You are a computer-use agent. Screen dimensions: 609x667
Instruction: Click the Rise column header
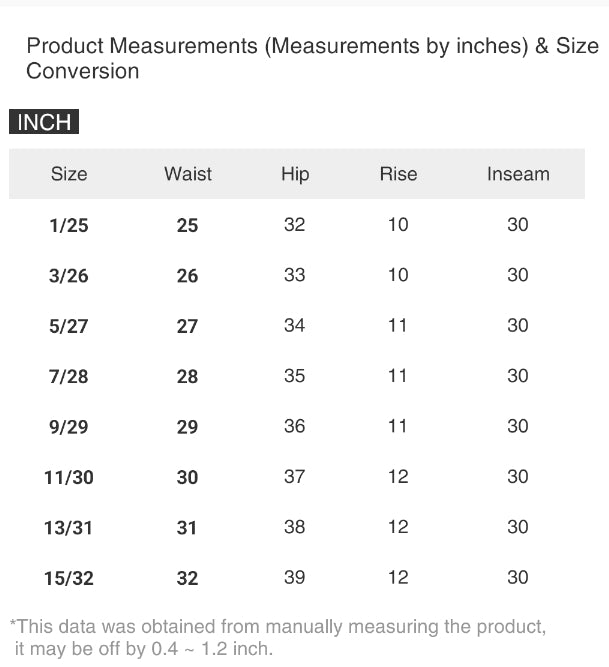[398, 174]
